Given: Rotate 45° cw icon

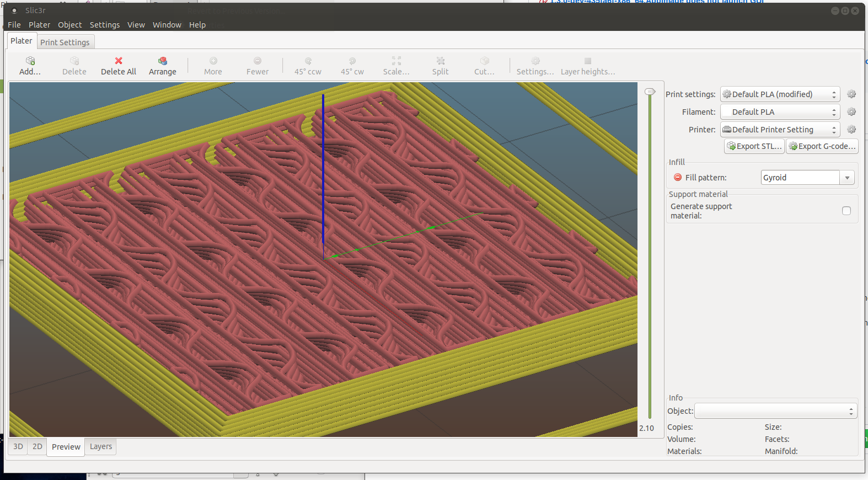Looking at the screenshot, I should click(x=352, y=61).
